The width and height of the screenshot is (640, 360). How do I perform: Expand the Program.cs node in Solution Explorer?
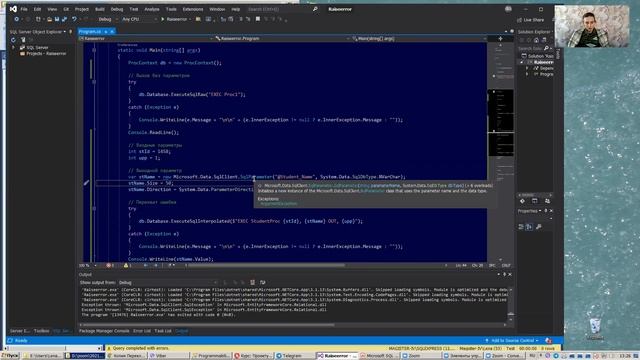(527, 74)
